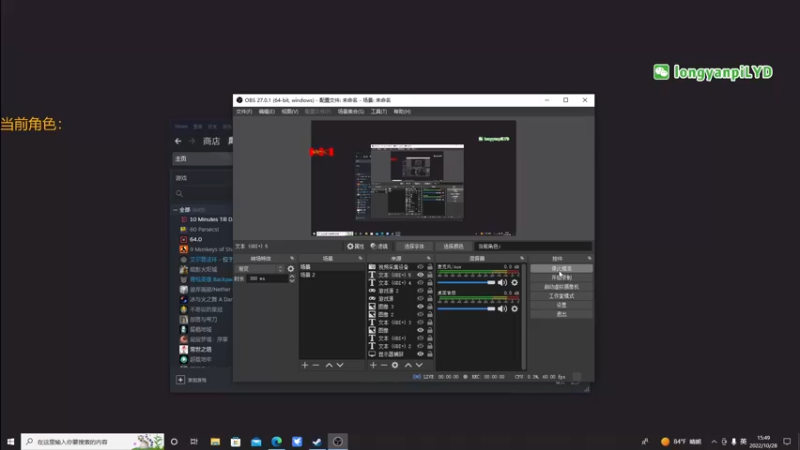This screenshot has width=800, height=450.
Task: Click the 启动虚拟摄像机 button
Action: (x=561, y=287)
